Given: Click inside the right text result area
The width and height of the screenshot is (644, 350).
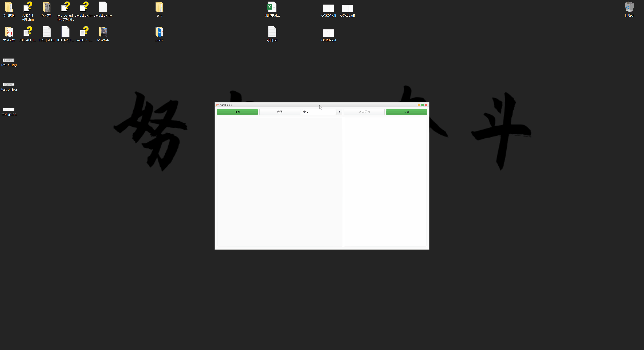Looking at the screenshot, I should tap(385, 181).
